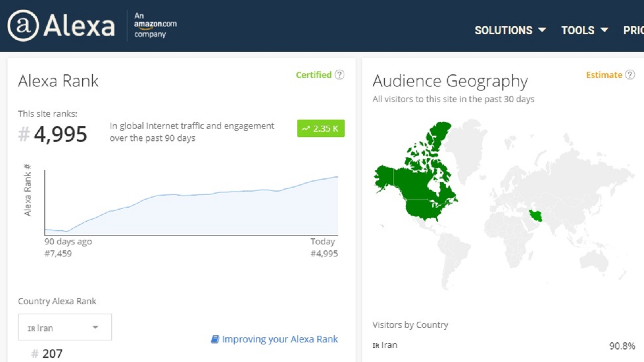Image resolution: width=644 pixels, height=362 pixels.
Task: Open the Estimate help question mark icon
Action: pos(630,75)
